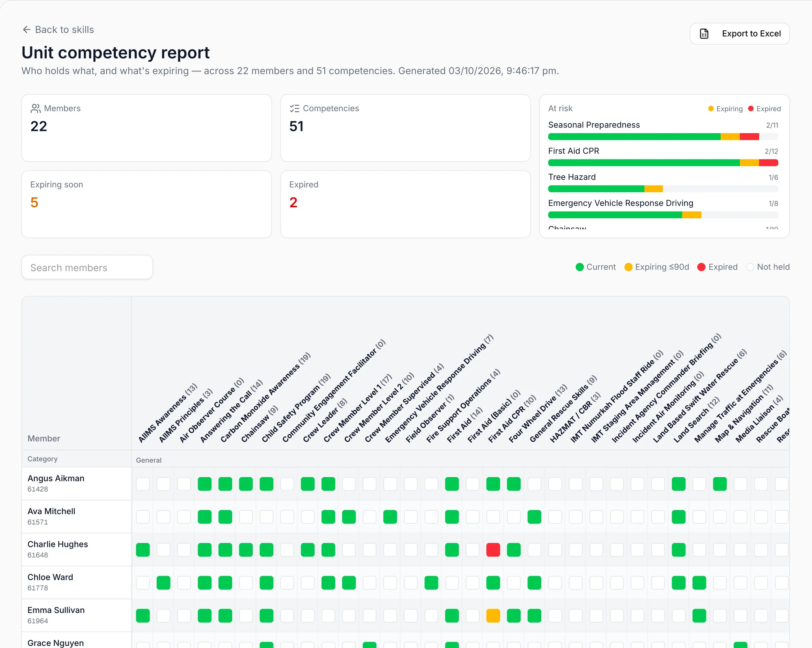Open the Angus Aikman member row
The width and height of the screenshot is (812, 648).
tap(76, 483)
